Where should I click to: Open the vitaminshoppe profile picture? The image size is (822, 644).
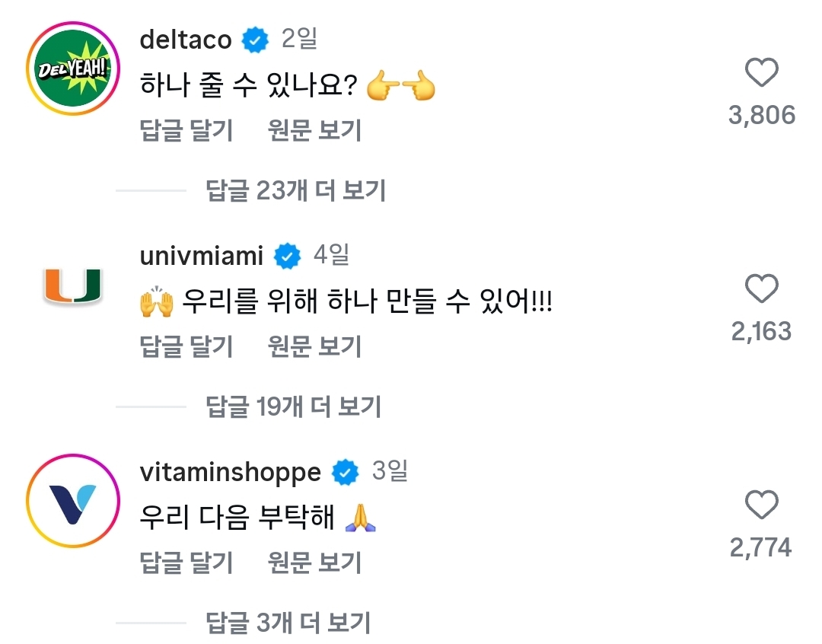[x=72, y=503]
